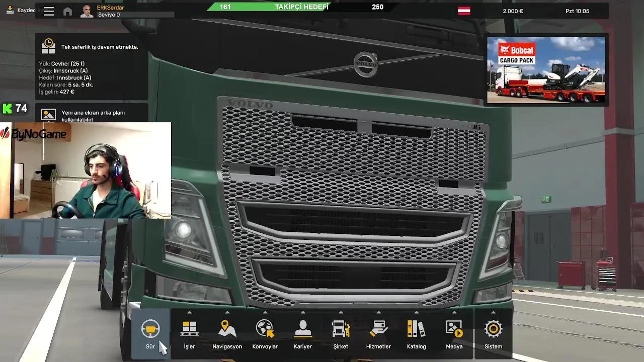Open the Konvoylar globe icon
Image resolution: width=644 pixels, height=362 pixels.
265,329
